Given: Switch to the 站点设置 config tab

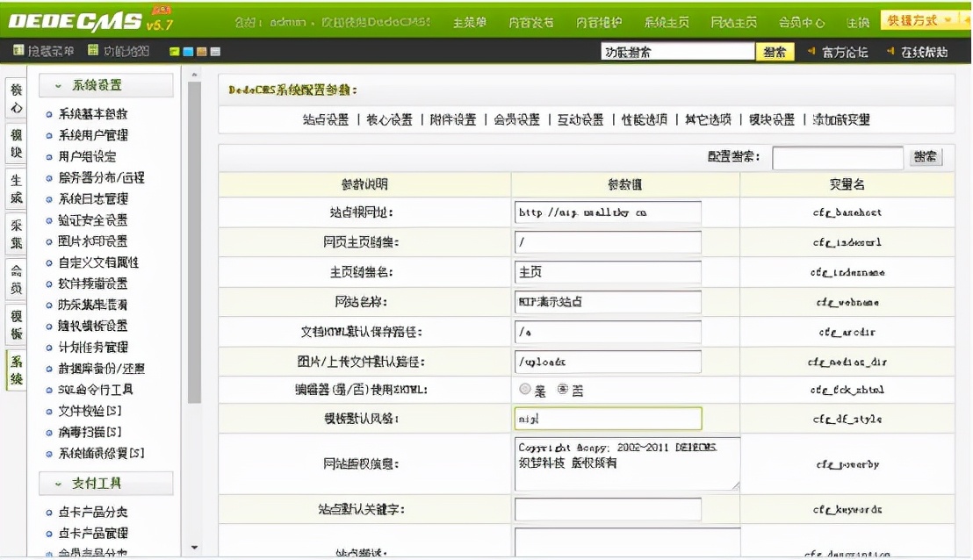Looking at the screenshot, I should coord(326,119).
